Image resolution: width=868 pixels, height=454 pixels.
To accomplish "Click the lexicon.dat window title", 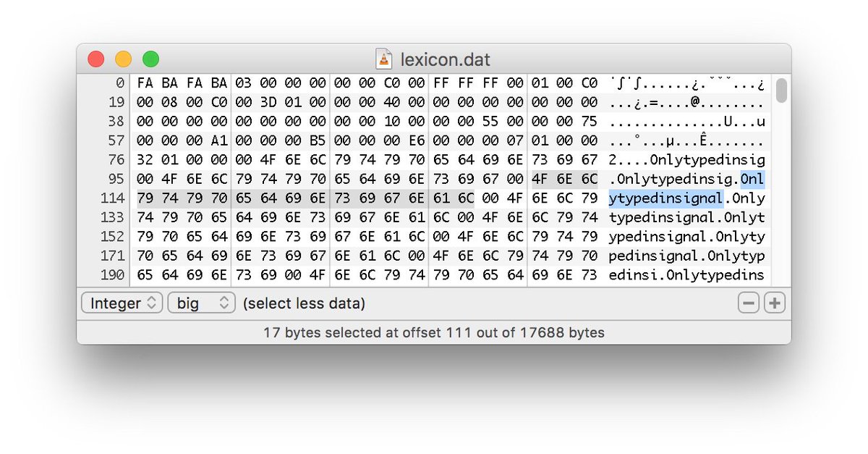I will (x=446, y=59).
